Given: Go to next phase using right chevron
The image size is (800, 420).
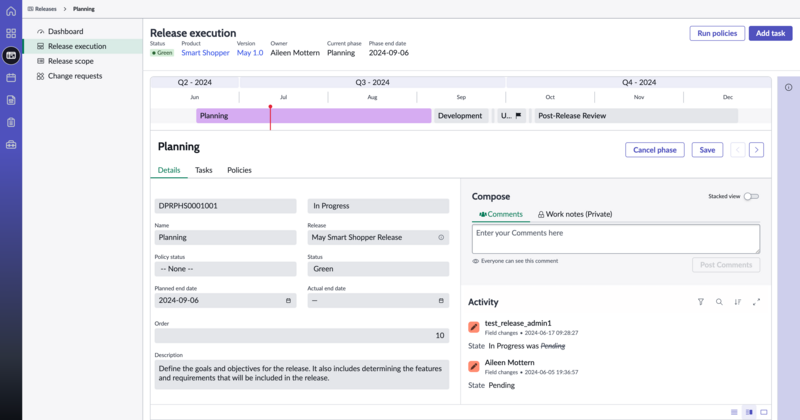Looking at the screenshot, I should point(756,150).
